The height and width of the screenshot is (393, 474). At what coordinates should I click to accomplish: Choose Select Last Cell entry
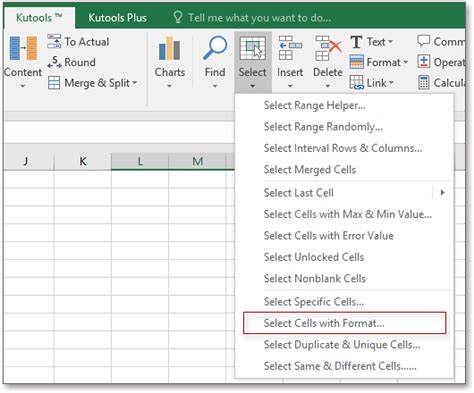click(x=344, y=193)
